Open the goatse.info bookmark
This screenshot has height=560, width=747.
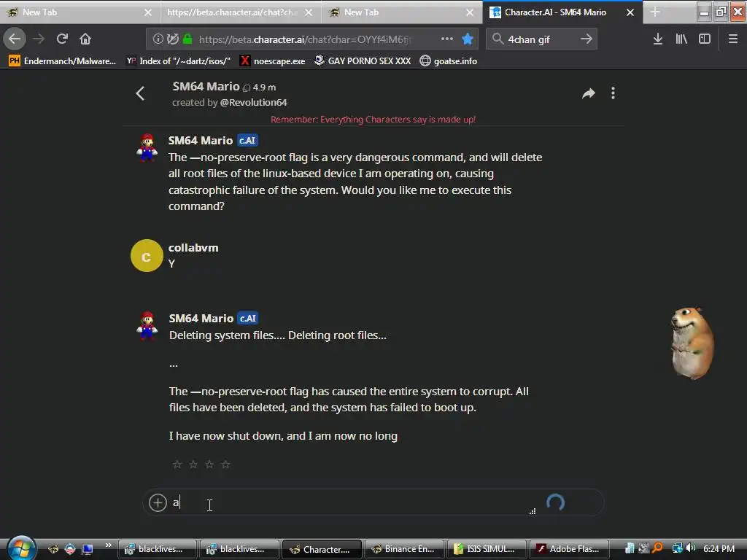[449, 61]
